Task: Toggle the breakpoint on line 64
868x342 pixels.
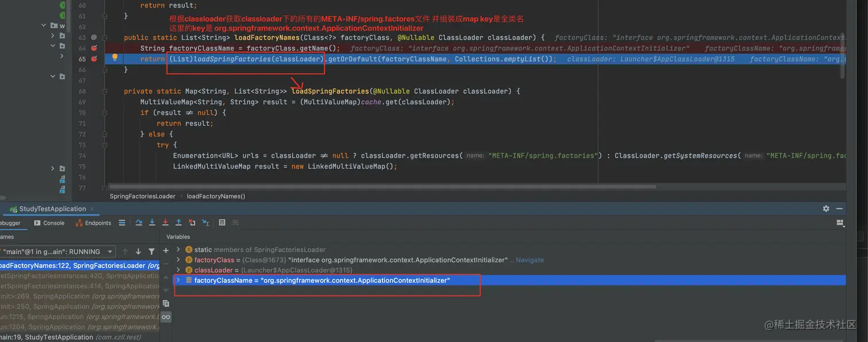Action: (94, 48)
